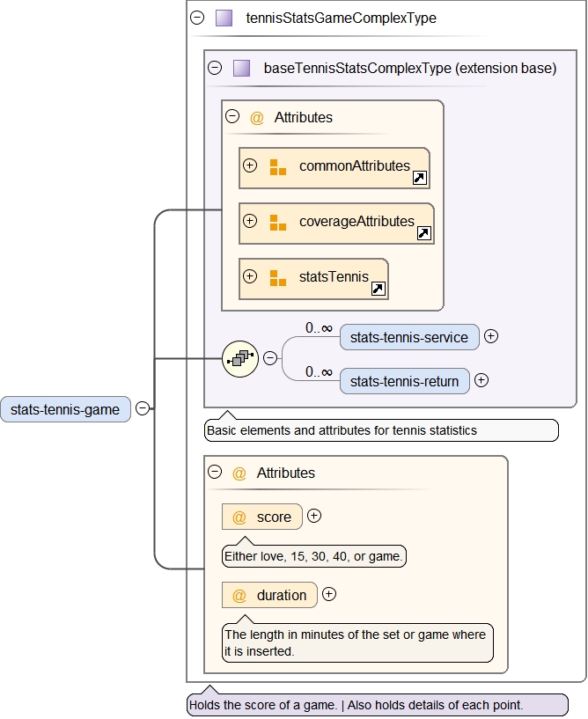Viewport: 588px width, 719px height.
Task: Click the coverageAttributes group icon
Action: [278, 223]
